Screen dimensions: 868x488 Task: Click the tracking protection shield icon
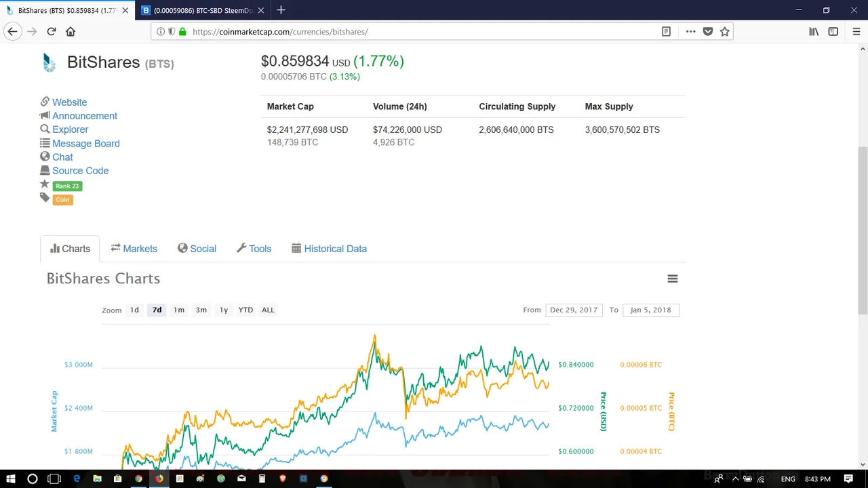(172, 31)
